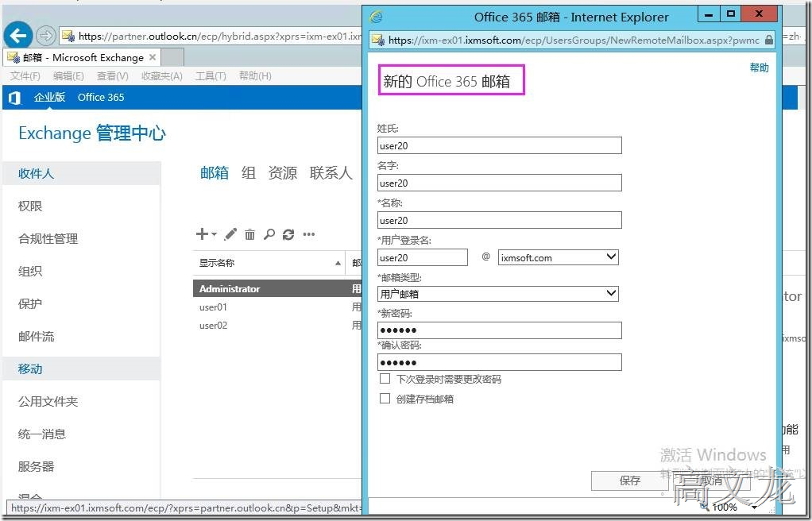Click the browser Forward arrow button
Image resolution: width=812 pixels, height=521 pixels.
(x=46, y=36)
